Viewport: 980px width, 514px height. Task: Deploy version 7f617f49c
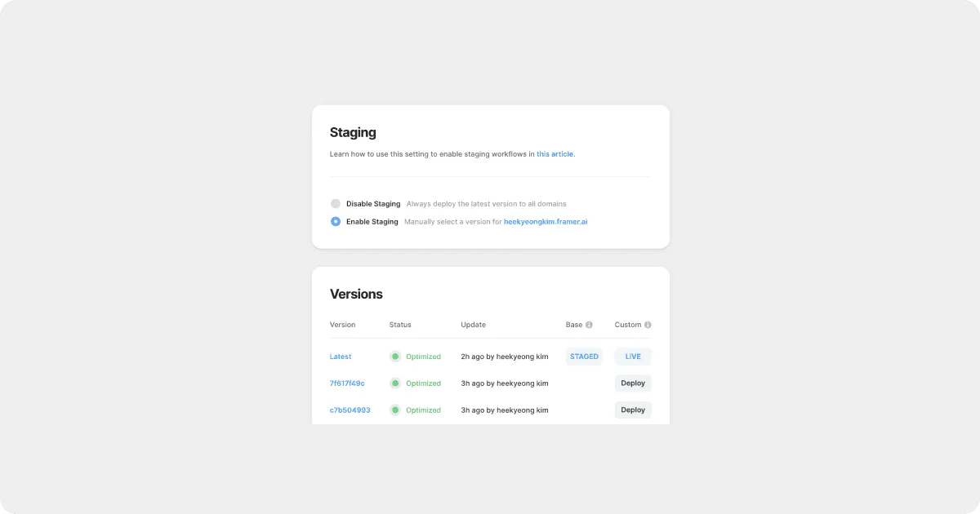[x=633, y=383]
